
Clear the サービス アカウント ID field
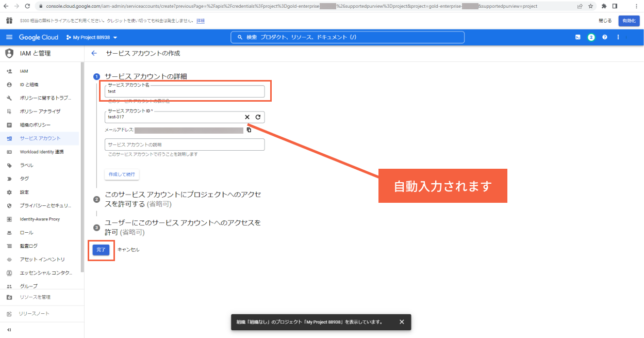(247, 117)
